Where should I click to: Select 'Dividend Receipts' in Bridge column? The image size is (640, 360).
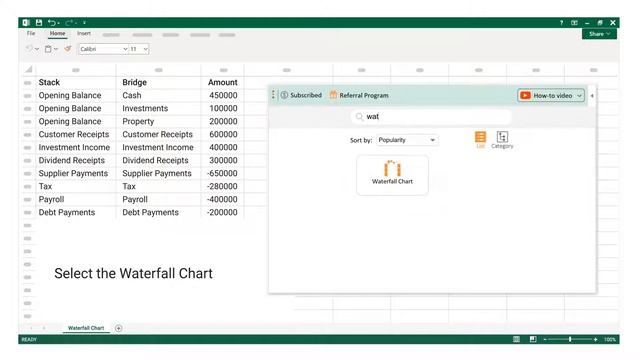[x=158, y=160]
